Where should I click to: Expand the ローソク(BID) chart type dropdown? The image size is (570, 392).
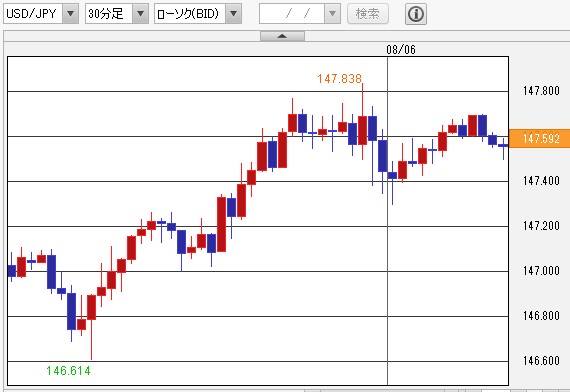(x=233, y=14)
